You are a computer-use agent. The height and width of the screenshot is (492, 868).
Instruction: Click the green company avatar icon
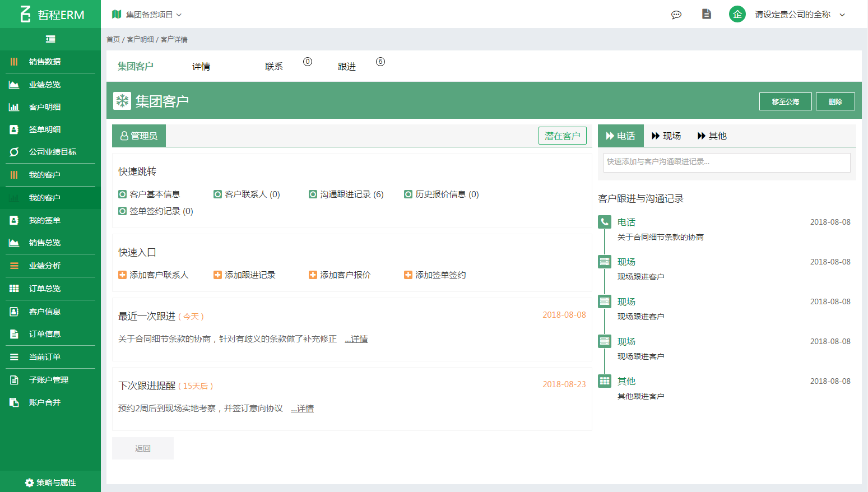(737, 15)
